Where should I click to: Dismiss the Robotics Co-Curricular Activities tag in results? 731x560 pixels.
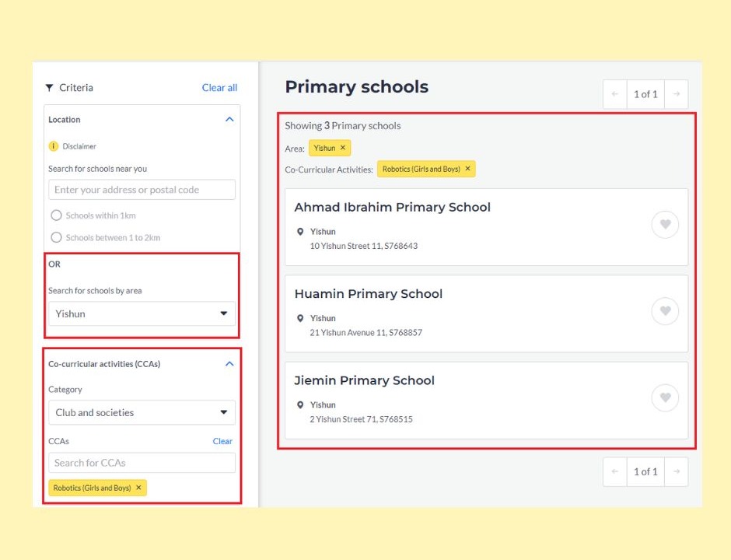pyautogui.click(x=467, y=169)
